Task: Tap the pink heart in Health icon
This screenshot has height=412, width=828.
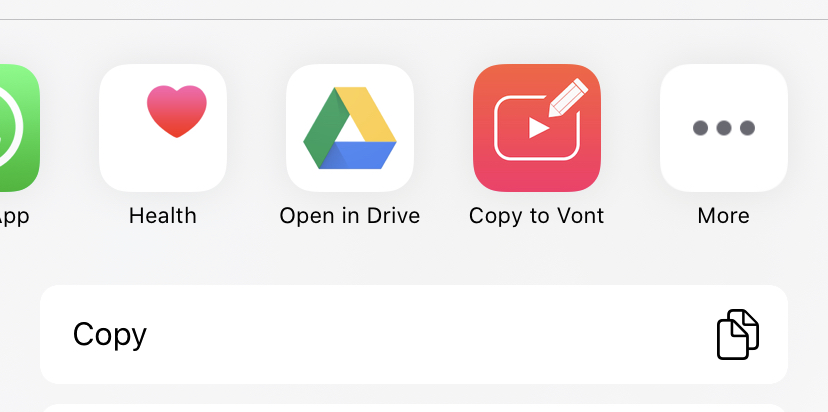Action: [x=177, y=110]
